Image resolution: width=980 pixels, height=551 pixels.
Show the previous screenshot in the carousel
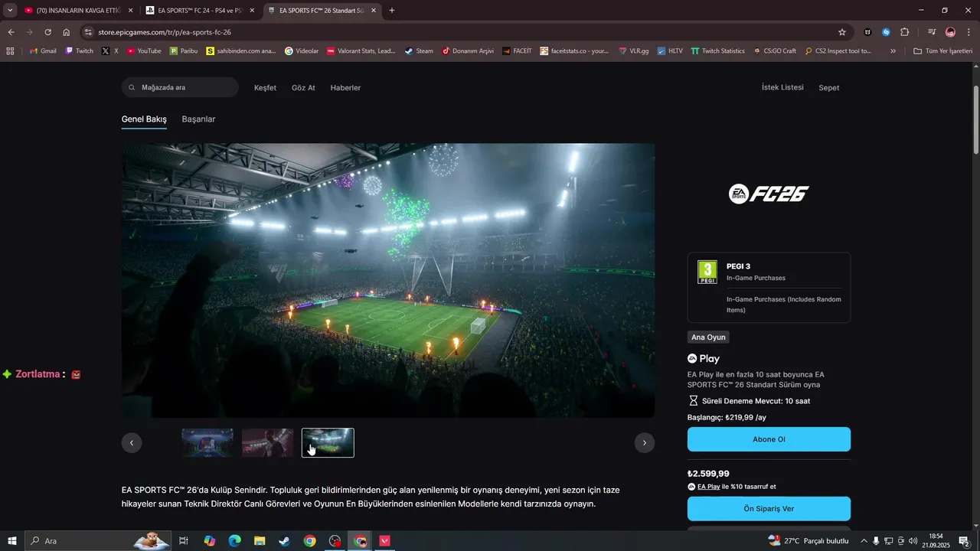(x=132, y=443)
